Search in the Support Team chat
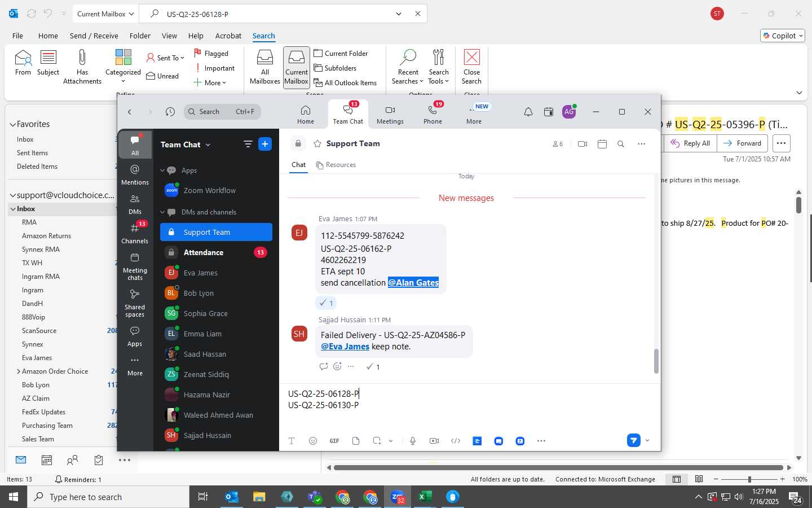 click(621, 144)
